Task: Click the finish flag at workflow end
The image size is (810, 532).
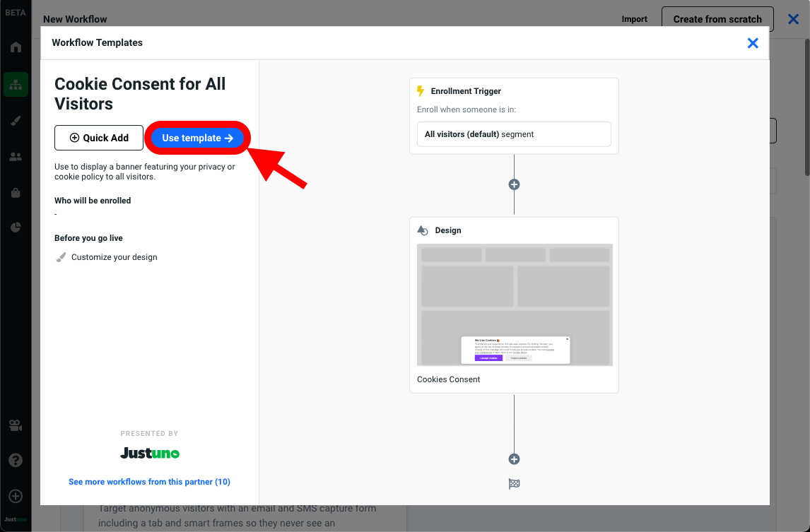Action: click(x=514, y=484)
